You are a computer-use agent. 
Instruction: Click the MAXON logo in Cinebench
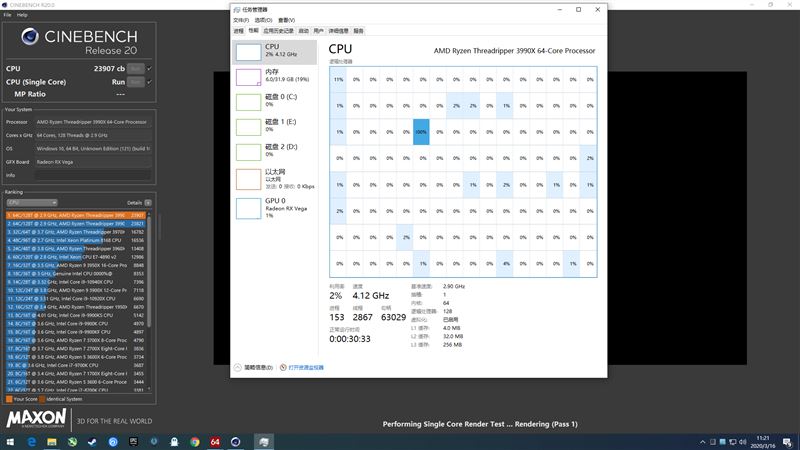(x=36, y=418)
